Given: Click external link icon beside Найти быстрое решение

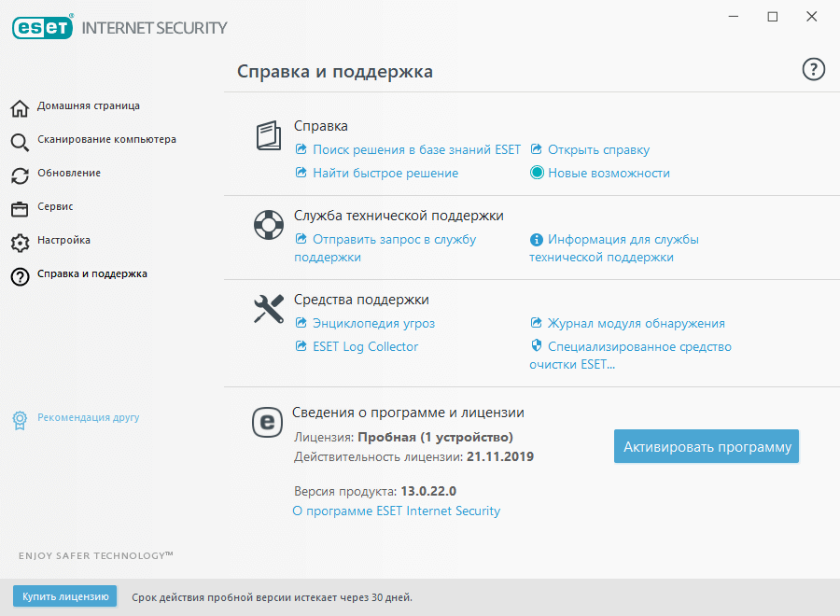Looking at the screenshot, I should point(301,173).
